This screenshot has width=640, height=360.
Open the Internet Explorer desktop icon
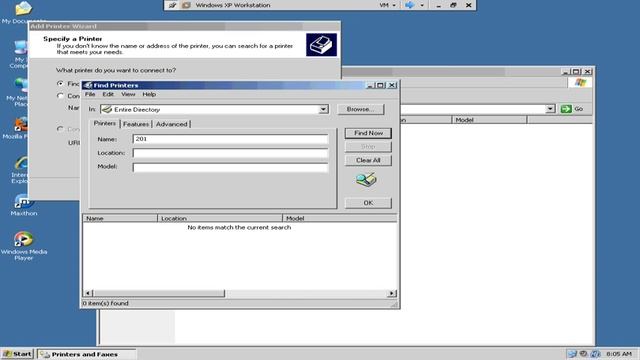[20, 169]
